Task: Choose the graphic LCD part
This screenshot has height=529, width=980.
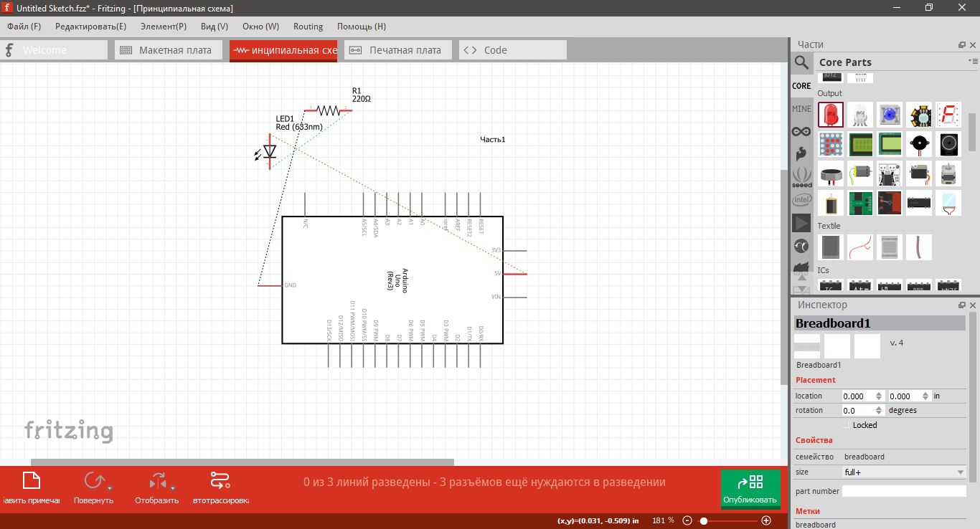Action: click(890, 144)
